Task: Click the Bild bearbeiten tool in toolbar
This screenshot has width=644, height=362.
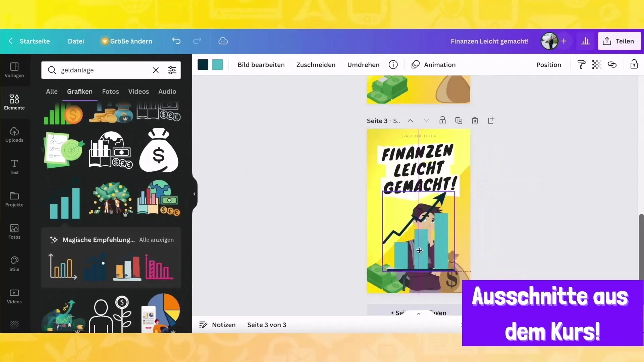Action: pyautogui.click(x=261, y=65)
